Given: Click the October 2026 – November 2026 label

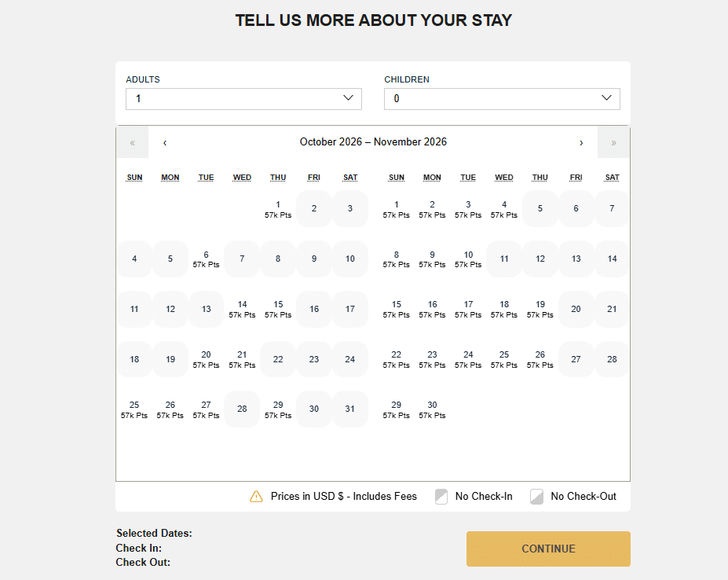Looking at the screenshot, I should [373, 142].
